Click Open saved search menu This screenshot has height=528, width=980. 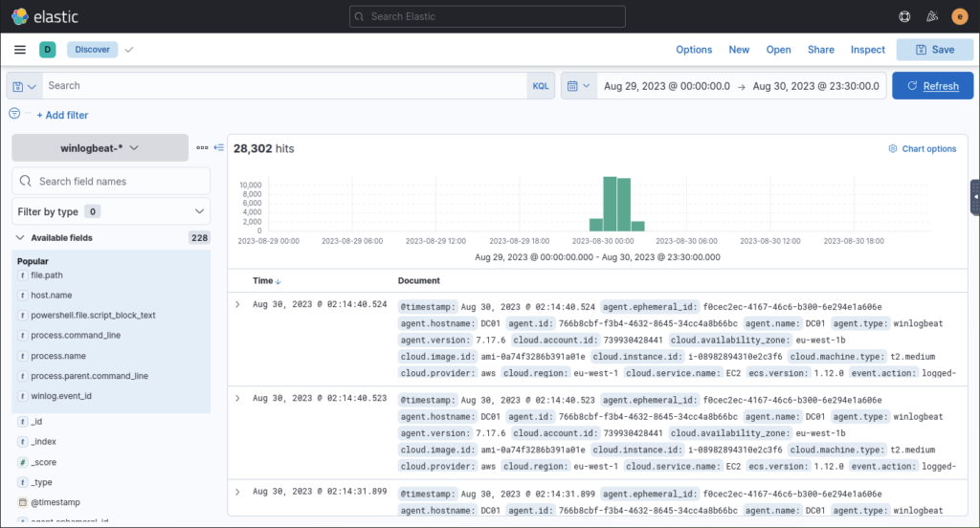(778, 50)
